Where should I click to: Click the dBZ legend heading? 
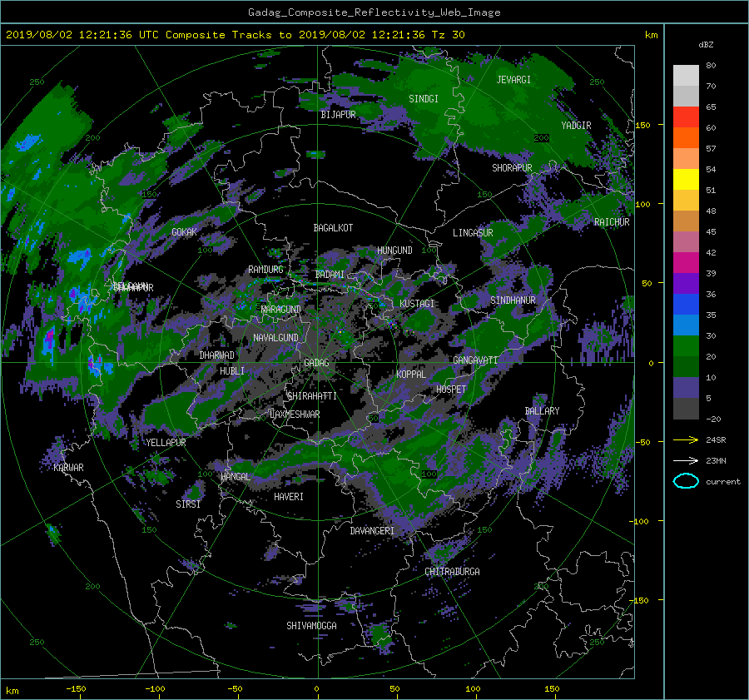coord(706,45)
